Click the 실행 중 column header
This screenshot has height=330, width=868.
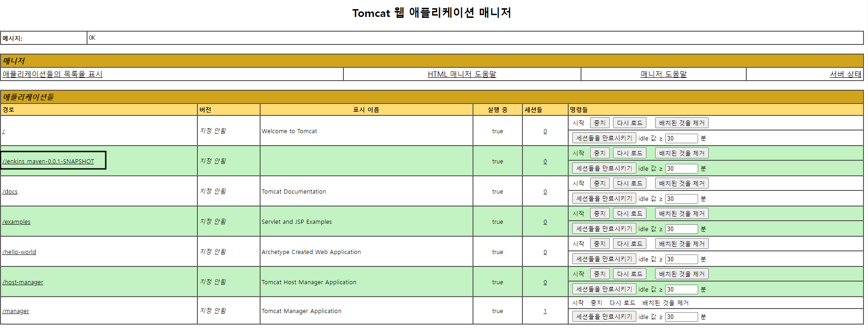[498, 110]
